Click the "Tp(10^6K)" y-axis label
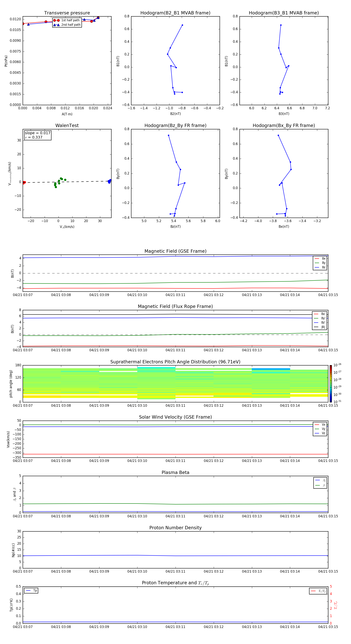 11,605
